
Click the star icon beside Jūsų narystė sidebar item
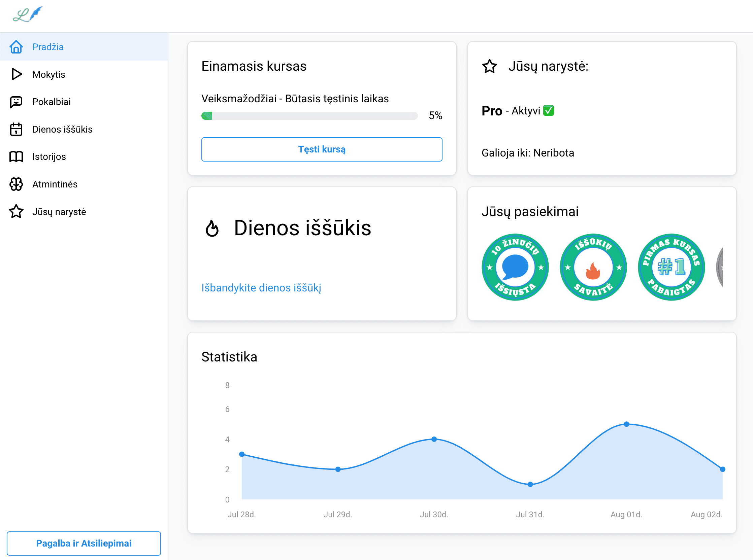pos(16,212)
